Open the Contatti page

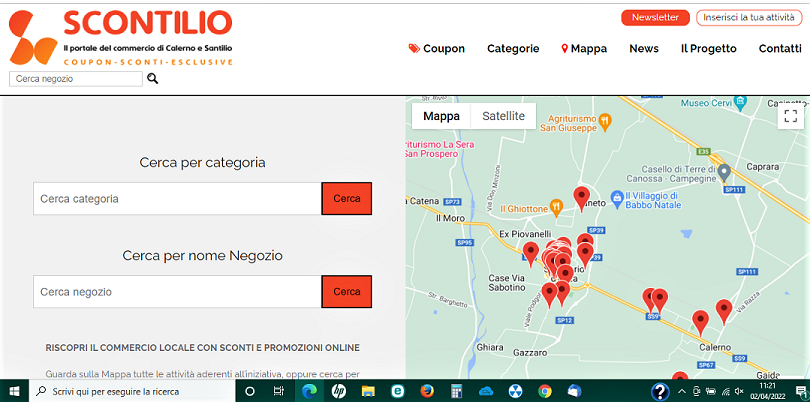[780, 49]
